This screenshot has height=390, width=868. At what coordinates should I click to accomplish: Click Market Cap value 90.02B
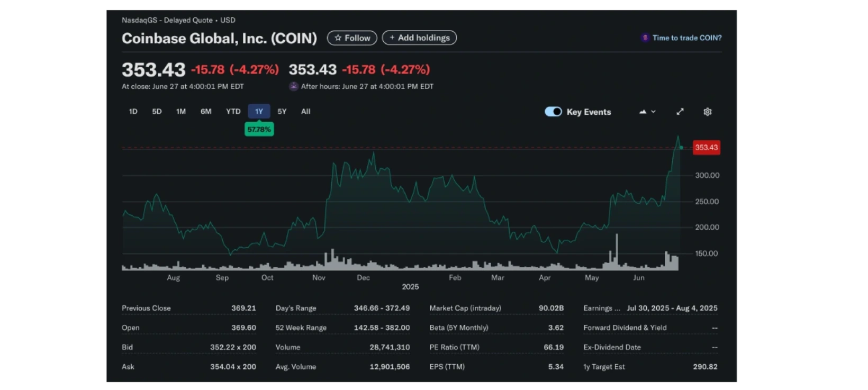click(551, 308)
